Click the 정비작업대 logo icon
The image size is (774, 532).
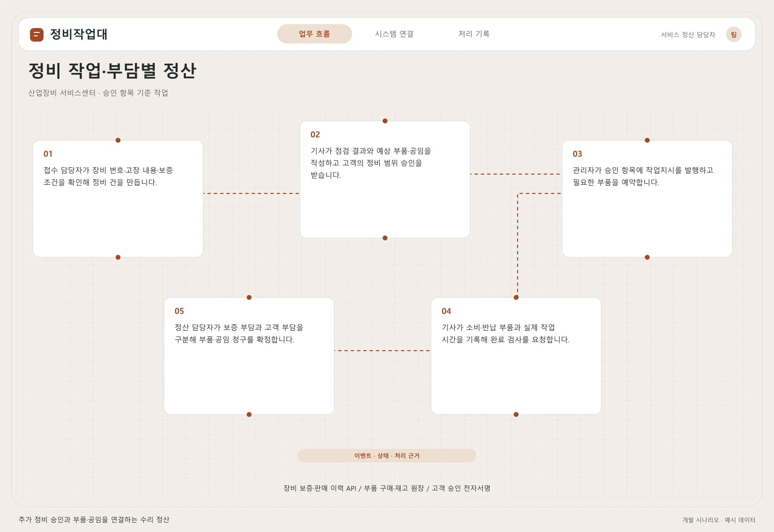[37, 34]
